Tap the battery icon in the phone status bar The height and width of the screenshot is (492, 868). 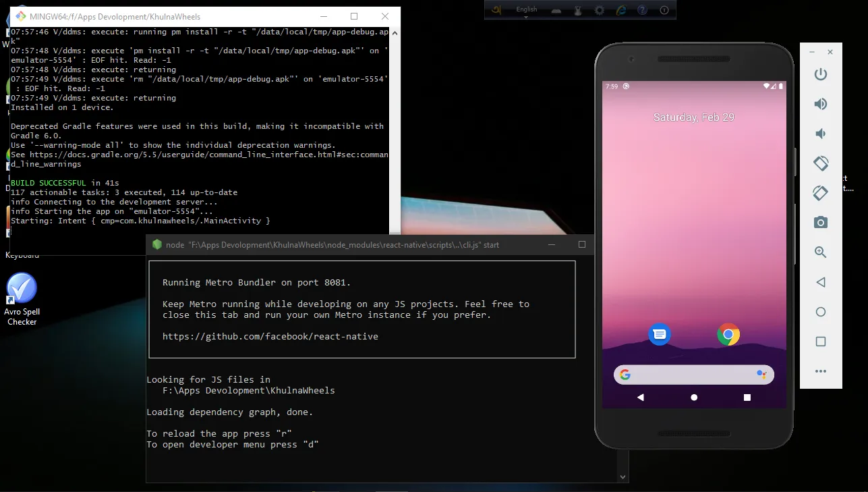(781, 86)
